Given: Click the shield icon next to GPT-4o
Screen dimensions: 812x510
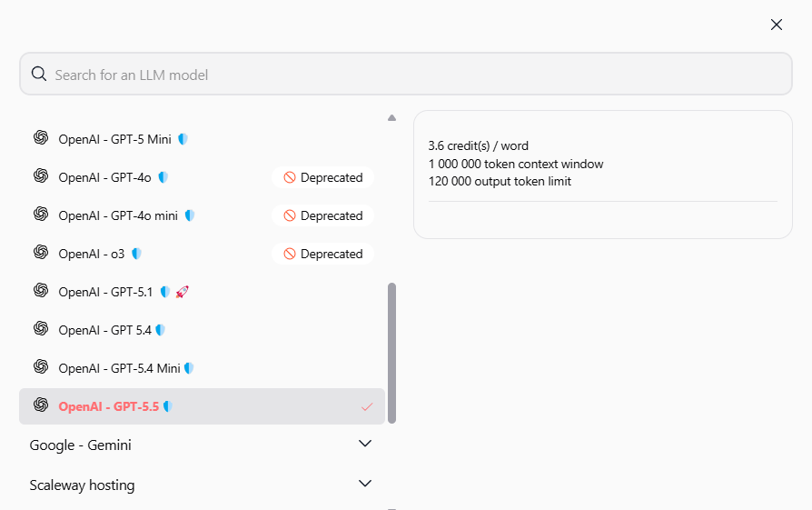Looking at the screenshot, I should (163, 177).
